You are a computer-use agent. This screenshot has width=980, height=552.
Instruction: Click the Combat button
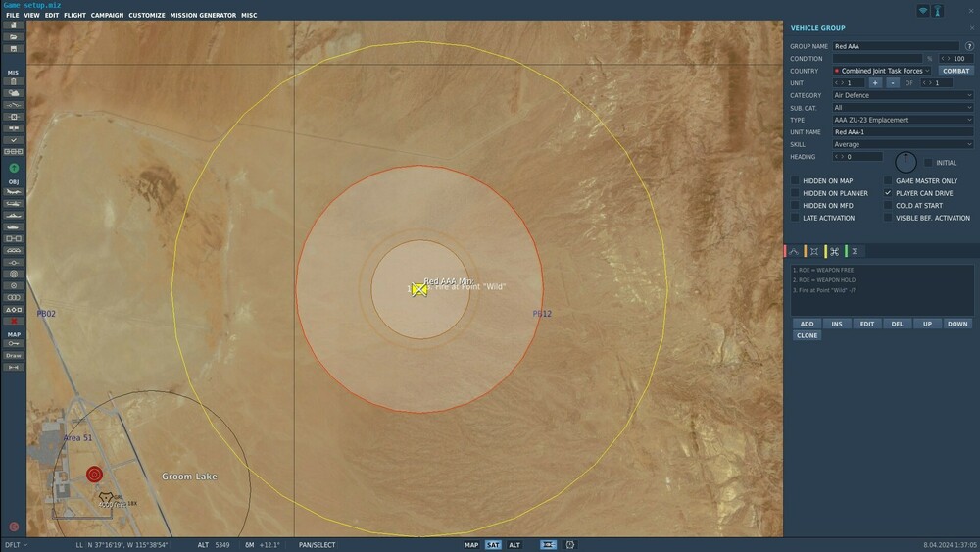click(x=955, y=71)
